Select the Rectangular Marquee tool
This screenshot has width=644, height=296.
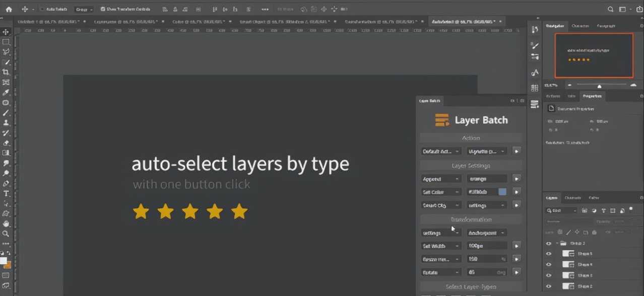click(x=6, y=42)
